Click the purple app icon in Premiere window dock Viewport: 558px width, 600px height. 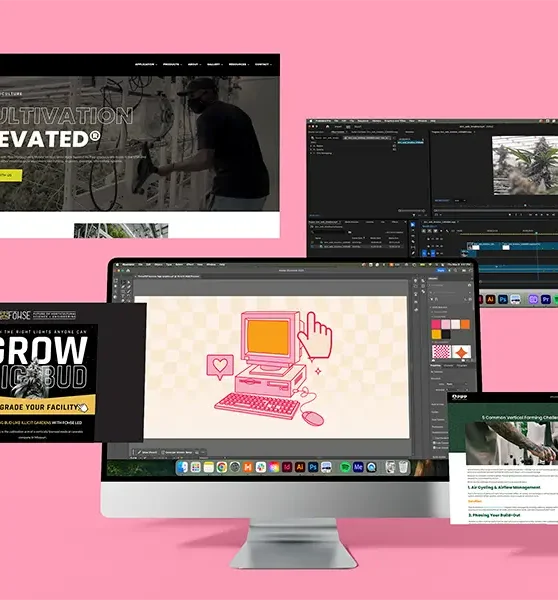click(534, 300)
